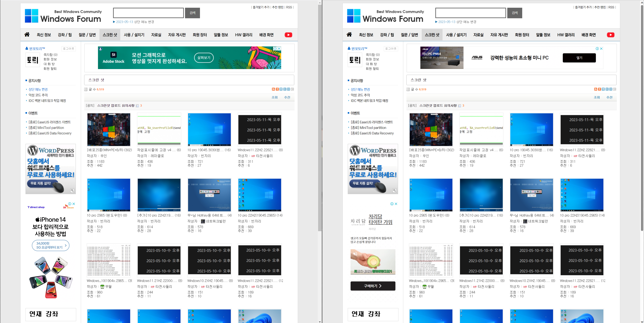The height and width of the screenshot is (323, 644).
Task: Open 질문 / 답변 menu in right window
Action: pyautogui.click(x=409, y=35)
